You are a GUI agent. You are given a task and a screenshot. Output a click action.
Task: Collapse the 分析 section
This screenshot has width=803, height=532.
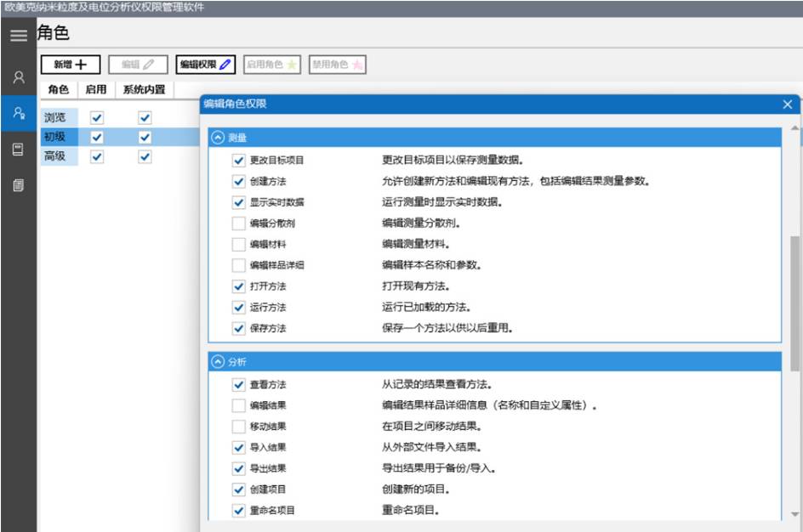218,362
